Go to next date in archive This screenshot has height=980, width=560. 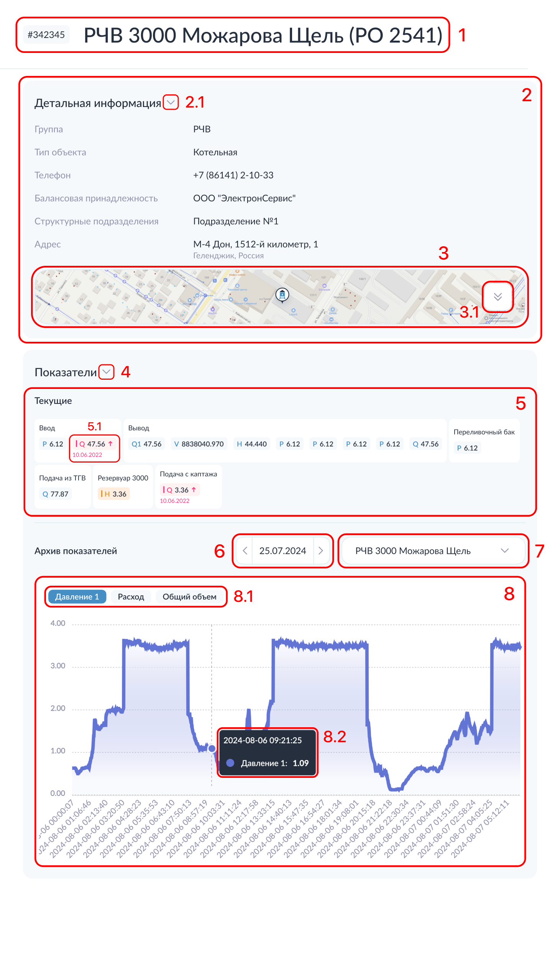coord(321,550)
